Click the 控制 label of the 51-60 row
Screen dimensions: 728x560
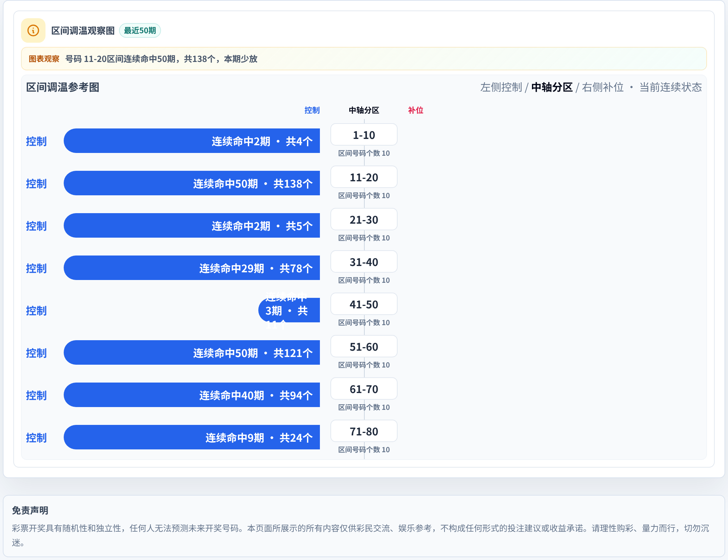[x=36, y=353]
